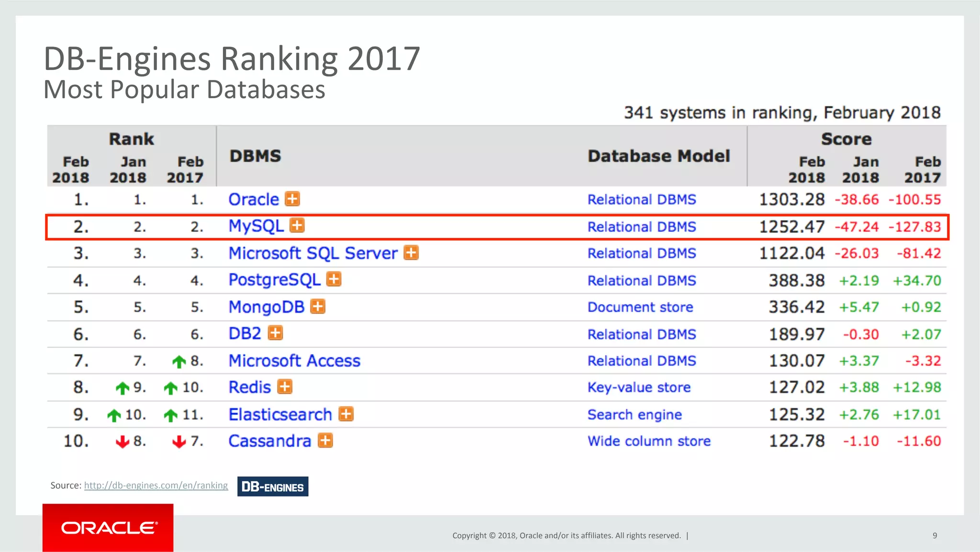980x552 pixels.
Task: Select SQL Server score 1122.04
Action: point(792,253)
